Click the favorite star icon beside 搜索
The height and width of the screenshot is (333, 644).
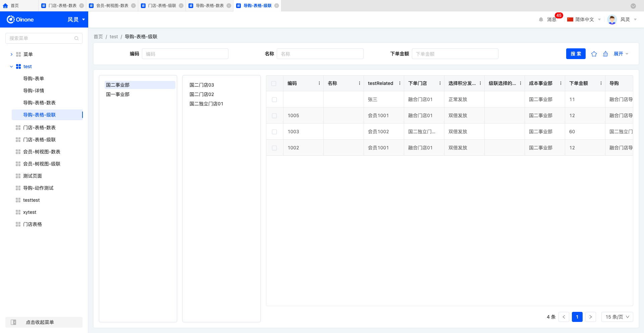coord(594,54)
